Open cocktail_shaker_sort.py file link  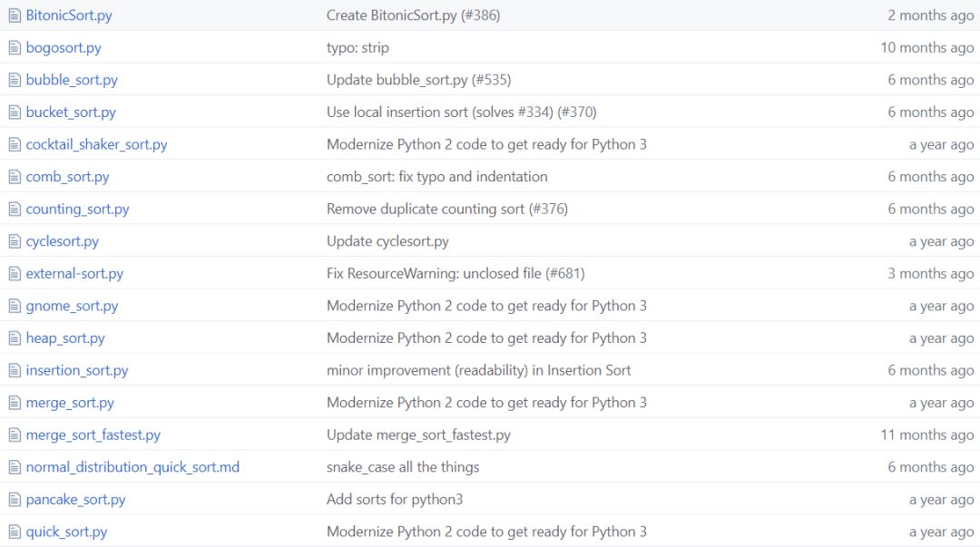(x=96, y=144)
